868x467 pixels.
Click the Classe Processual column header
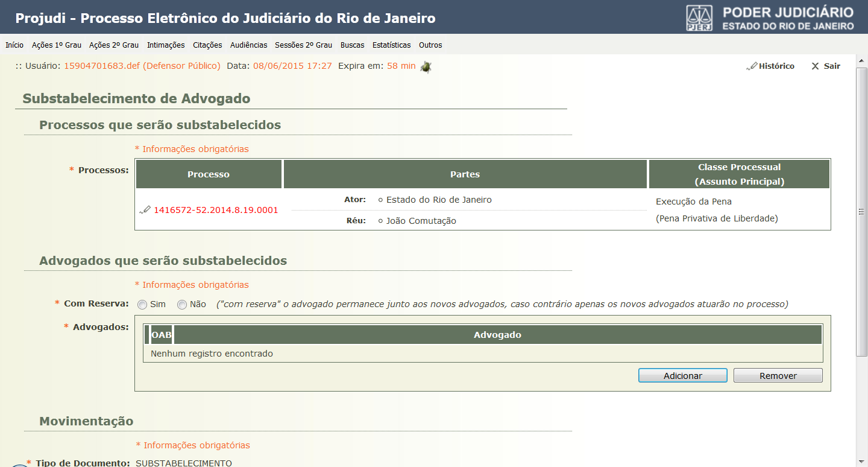coord(740,174)
